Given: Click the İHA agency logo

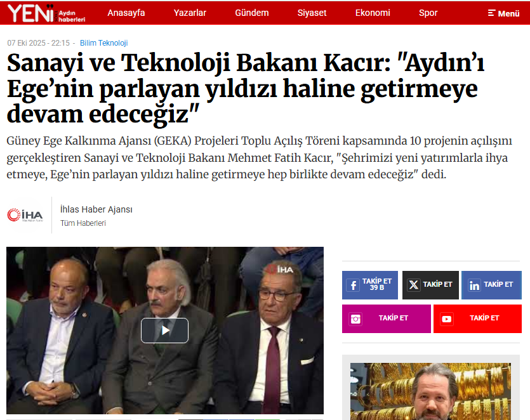Looking at the screenshot, I should click(x=25, y=215).
